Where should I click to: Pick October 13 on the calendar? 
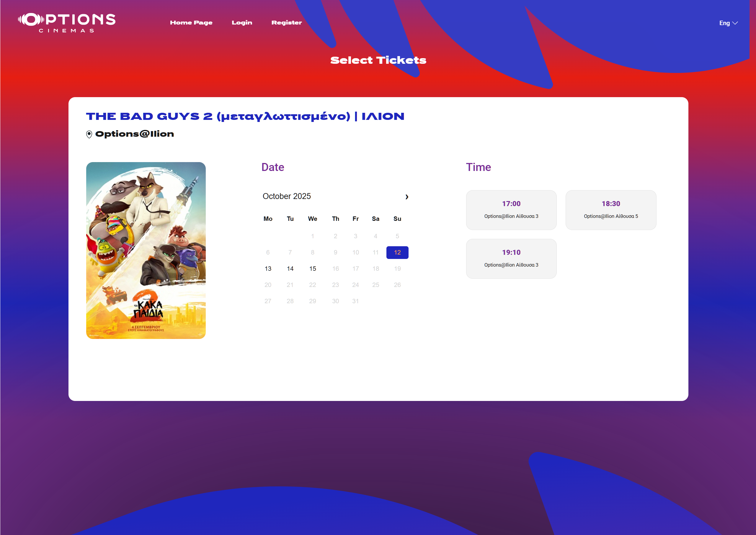268,268
